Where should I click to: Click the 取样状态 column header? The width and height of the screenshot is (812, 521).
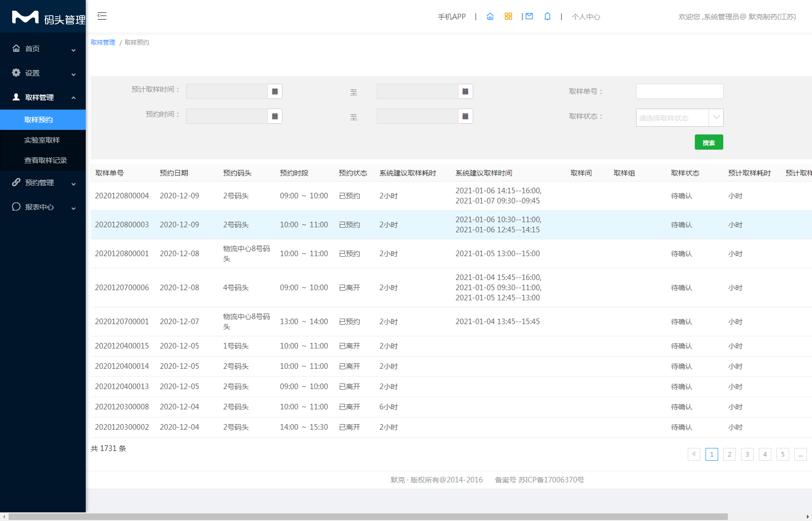click(685, 173)
